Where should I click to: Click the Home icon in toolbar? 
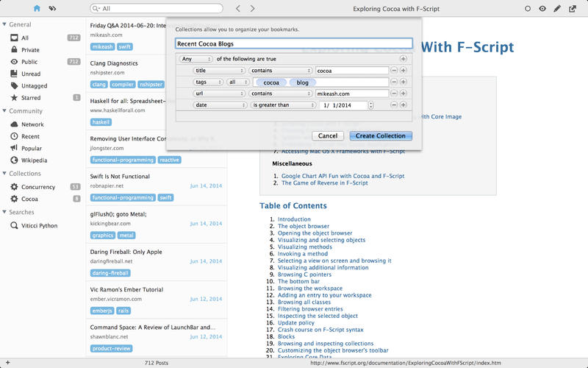[37, 8]
